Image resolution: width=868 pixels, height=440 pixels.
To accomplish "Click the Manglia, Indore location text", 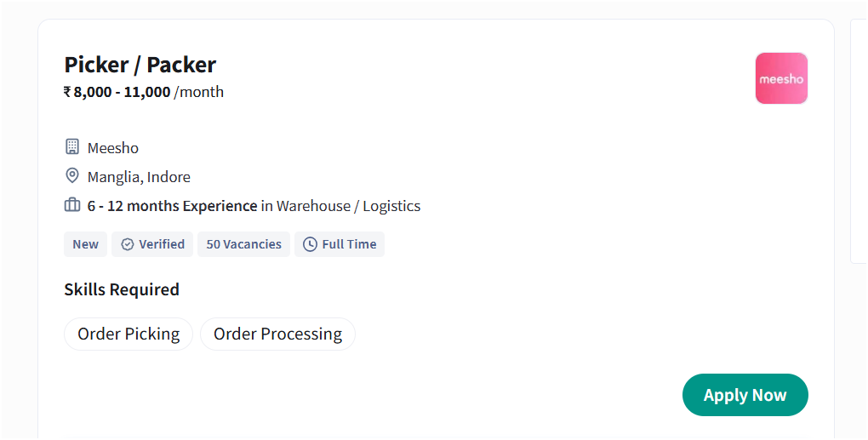I will (x=139, y=177).
